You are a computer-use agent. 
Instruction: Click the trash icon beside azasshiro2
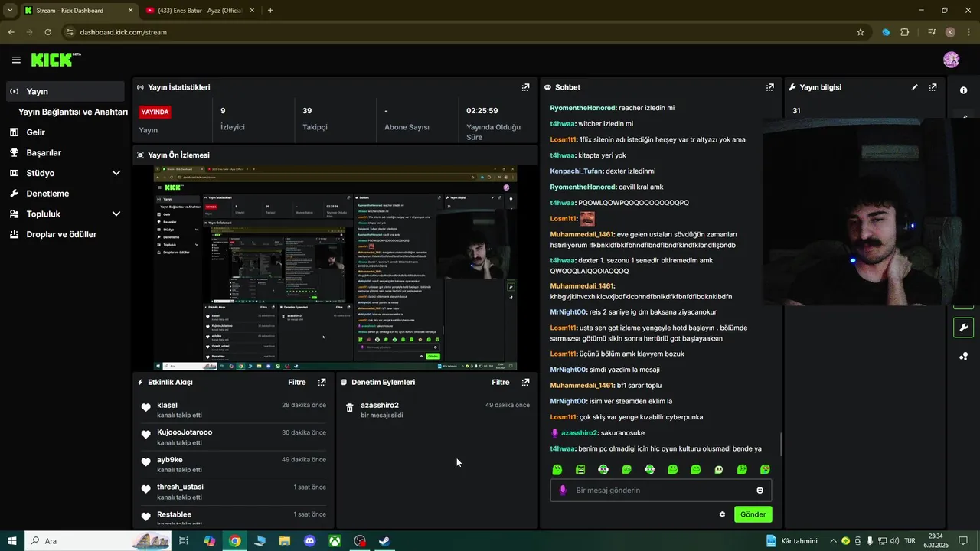pos(350,408)
